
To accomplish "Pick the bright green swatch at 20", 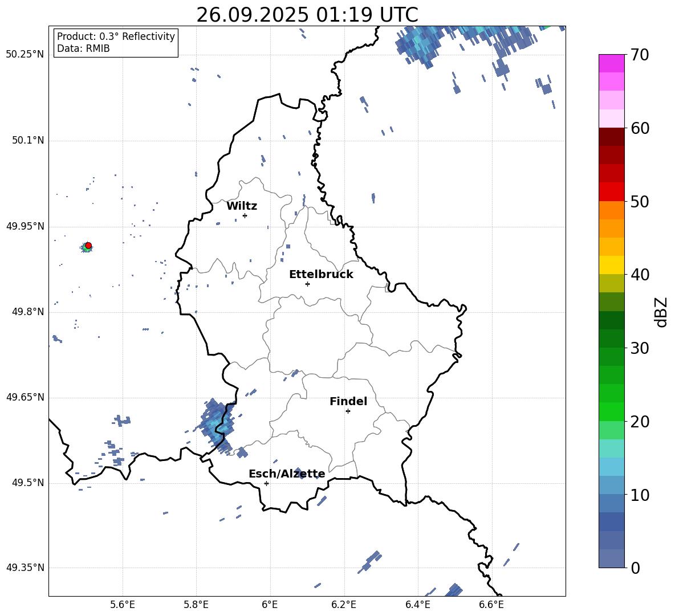I will coord(611,411).
